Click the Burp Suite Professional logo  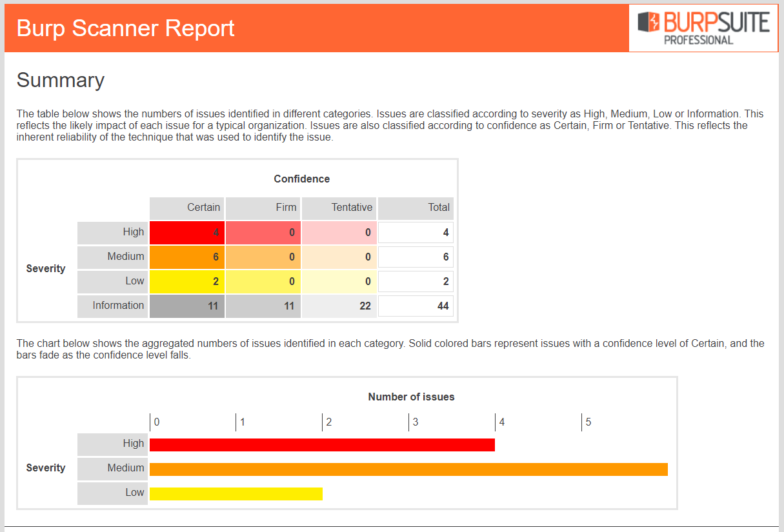point(703,28)
